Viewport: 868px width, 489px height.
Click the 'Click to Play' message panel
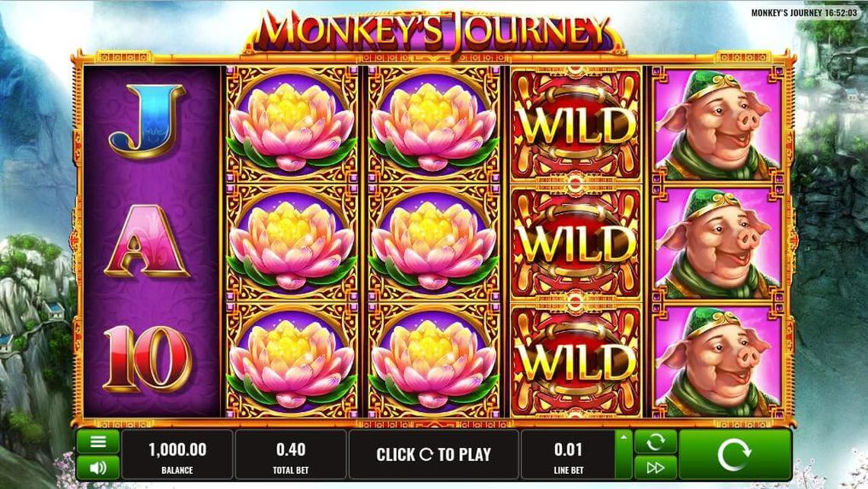coord(433,455)
